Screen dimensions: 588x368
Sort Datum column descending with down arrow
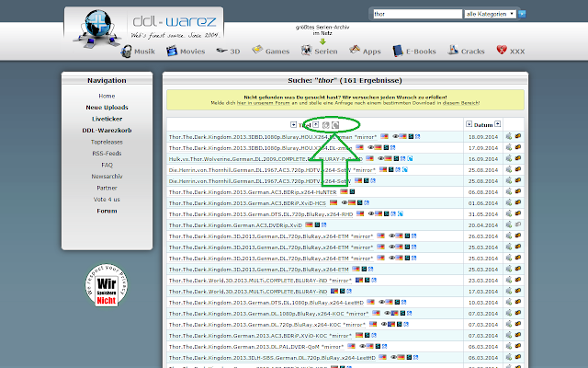click(x=469, y=124)
